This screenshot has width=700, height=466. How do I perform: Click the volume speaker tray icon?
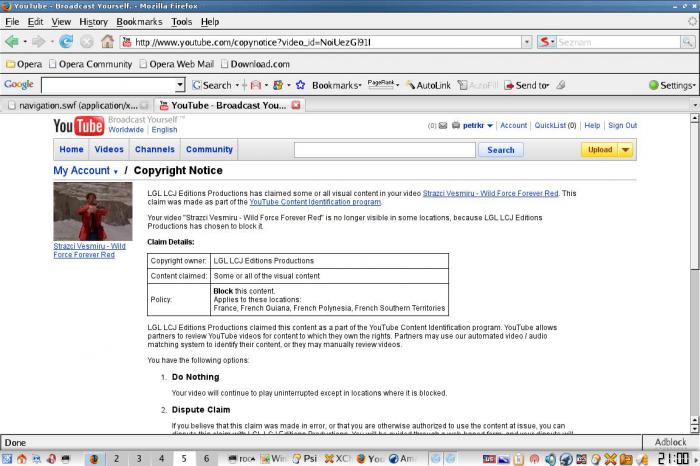coord(550,459)
